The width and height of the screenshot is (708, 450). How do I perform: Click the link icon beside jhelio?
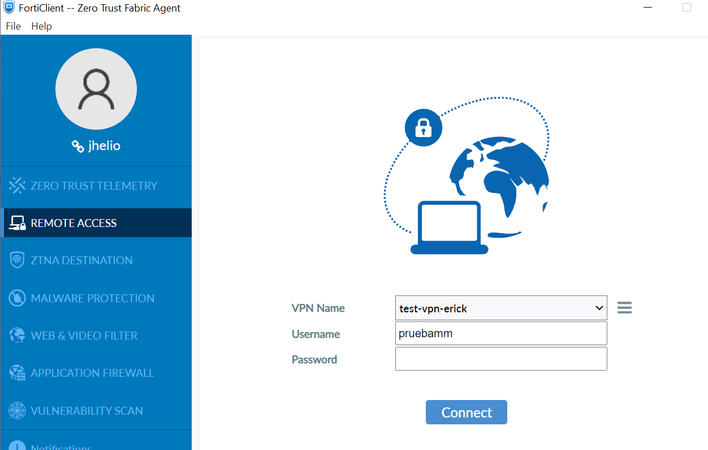tap(78, 146)
